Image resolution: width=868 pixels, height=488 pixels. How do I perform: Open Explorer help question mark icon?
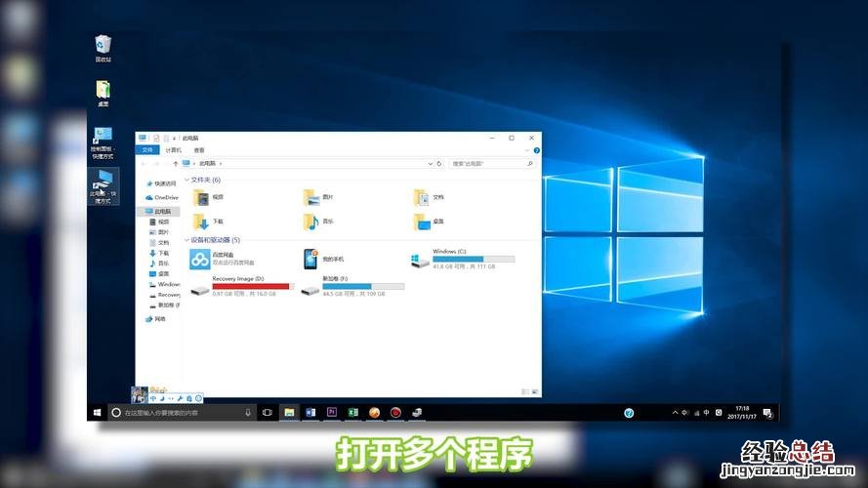[536, 150]
